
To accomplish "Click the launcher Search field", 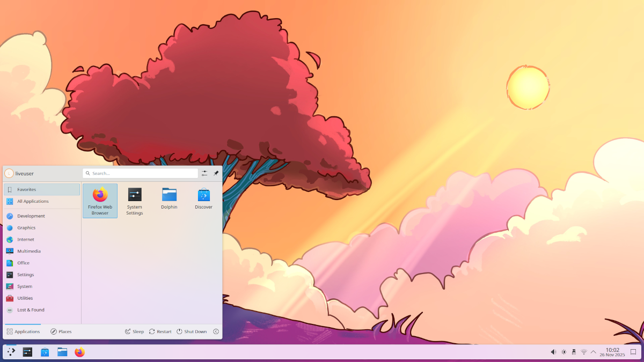I will point(141,173).
